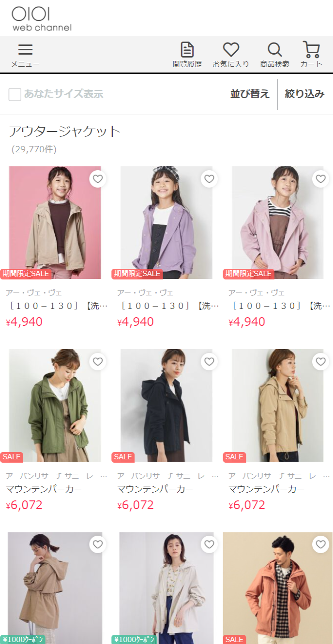The width and height of the screenshot is (333, 644).
Task: Toggle favorite on pink kids jacket
Action: (x=320, y=179)
